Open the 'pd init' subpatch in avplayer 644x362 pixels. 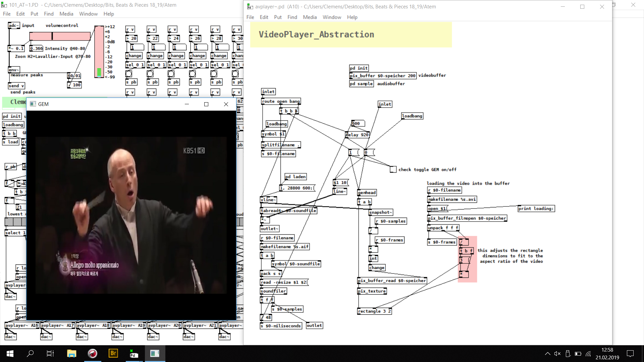click(359, 68)
